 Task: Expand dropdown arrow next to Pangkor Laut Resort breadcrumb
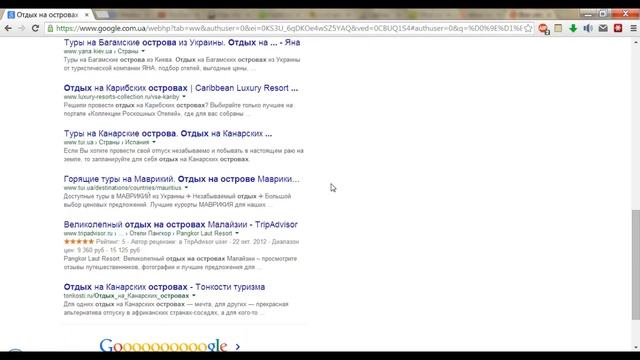[237, 233]
